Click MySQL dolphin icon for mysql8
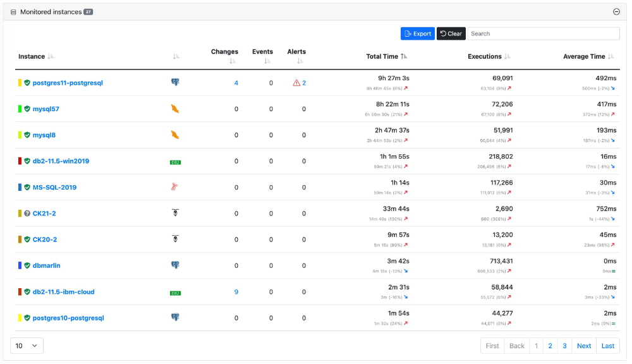The width and height of the screenshot is (632, 364). tap(175, 135)
